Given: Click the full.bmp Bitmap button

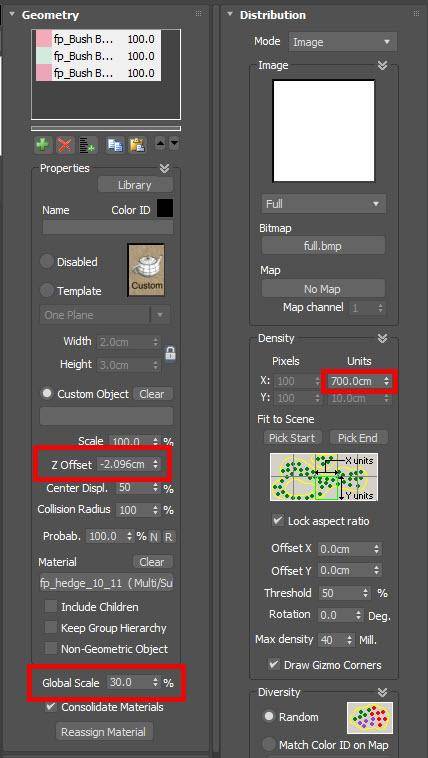Looking at the screenshot, I should pyautogui.click(x=324, y=246).
